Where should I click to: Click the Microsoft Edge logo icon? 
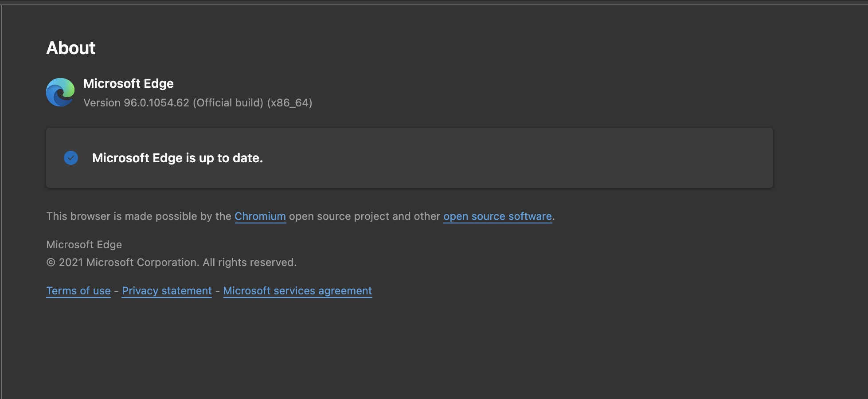60,92
